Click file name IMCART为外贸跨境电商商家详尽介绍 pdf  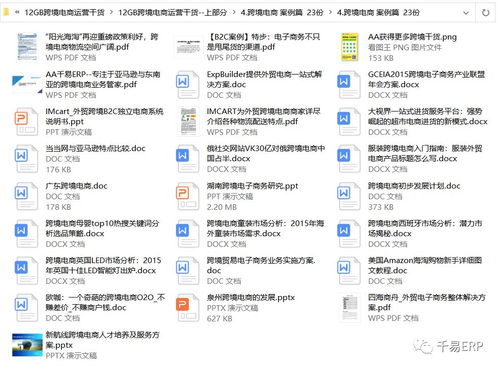pos(263,116)
